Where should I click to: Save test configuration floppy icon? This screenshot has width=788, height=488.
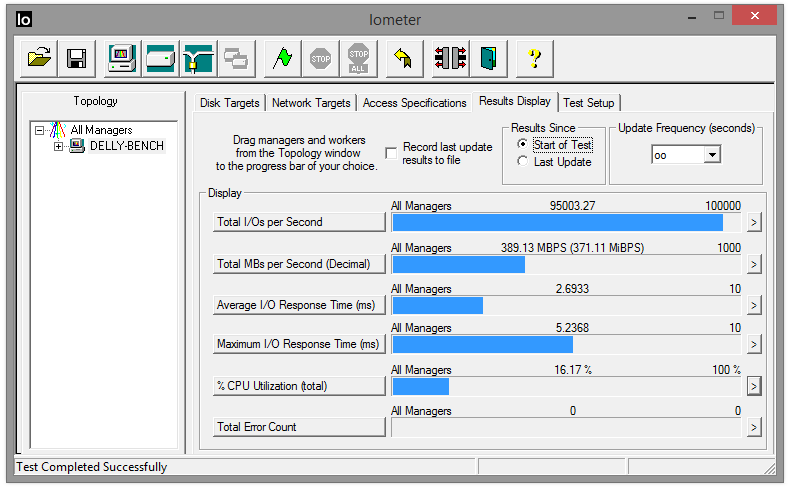[x=76, y=58]
